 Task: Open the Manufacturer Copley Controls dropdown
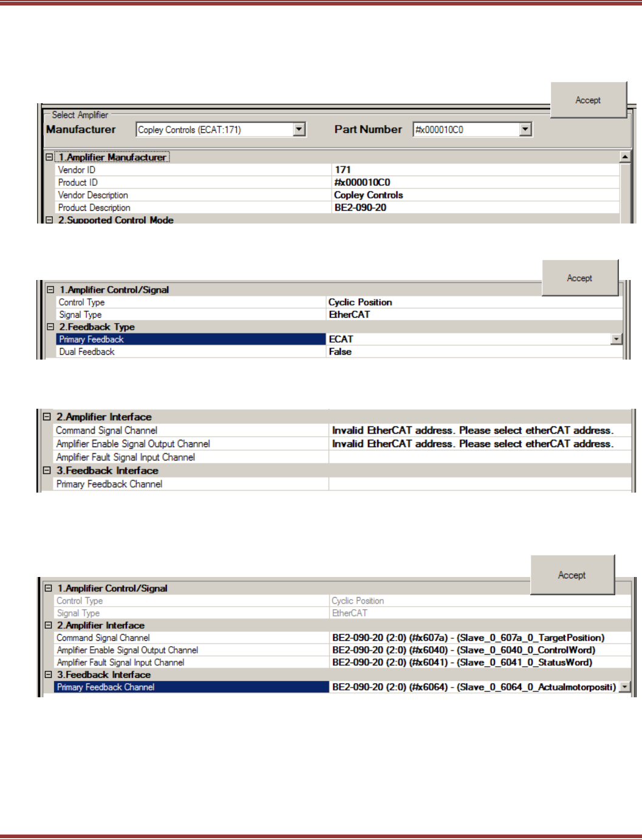pos(299,129)
